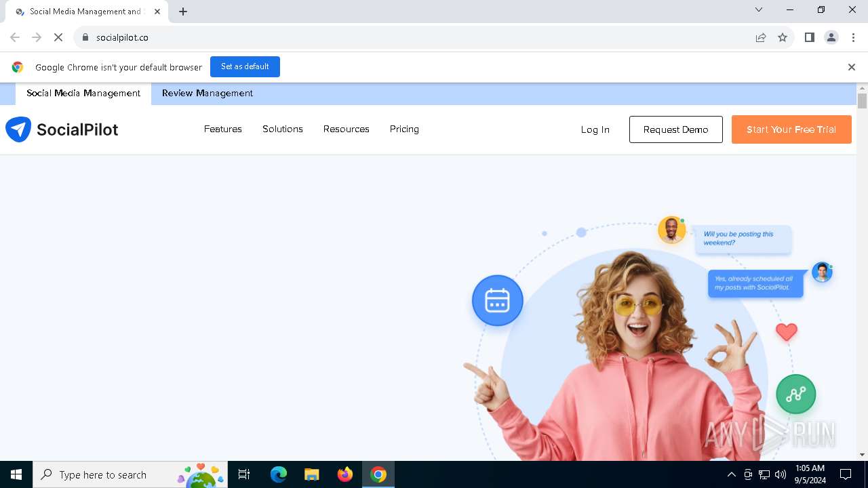Screen dimensions: 868x488
Task: Close the Social Media Management tab
Action: pos(157,12)
